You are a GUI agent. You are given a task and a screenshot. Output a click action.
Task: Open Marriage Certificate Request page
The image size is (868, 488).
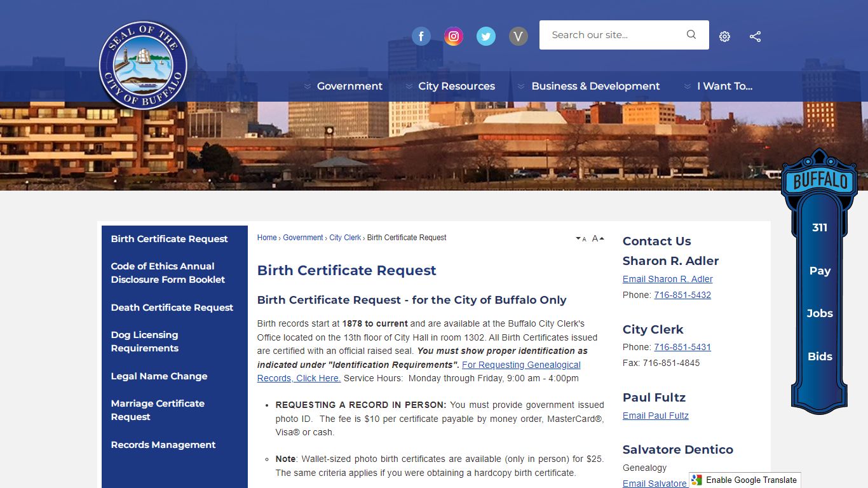pos(158,410)
